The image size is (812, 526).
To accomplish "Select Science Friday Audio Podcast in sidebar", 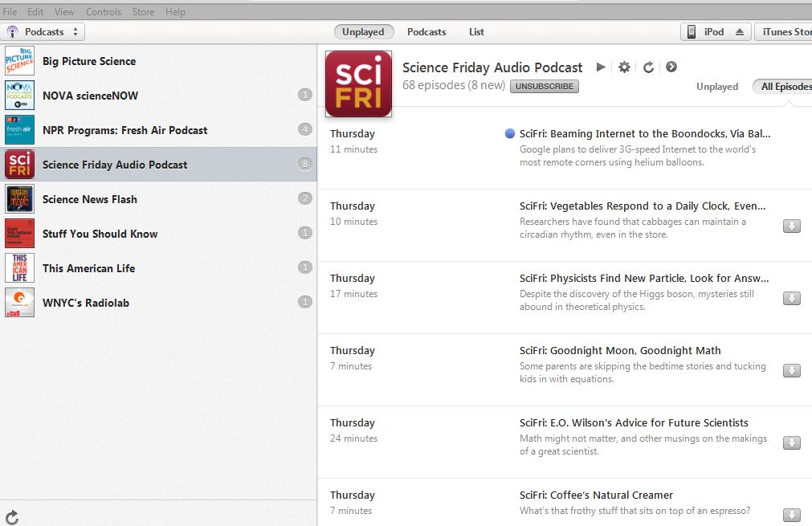I will click(x=158, y=165).
